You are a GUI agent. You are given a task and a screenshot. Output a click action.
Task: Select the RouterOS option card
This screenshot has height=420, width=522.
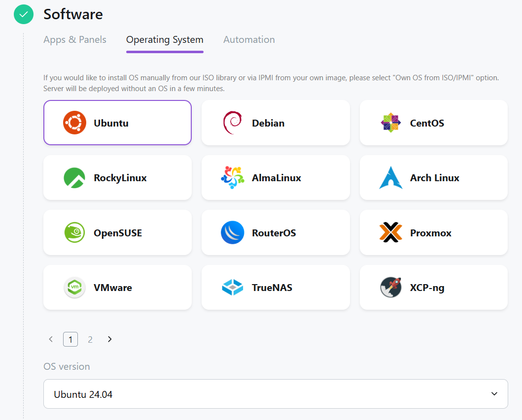click(x=276, y=233)
